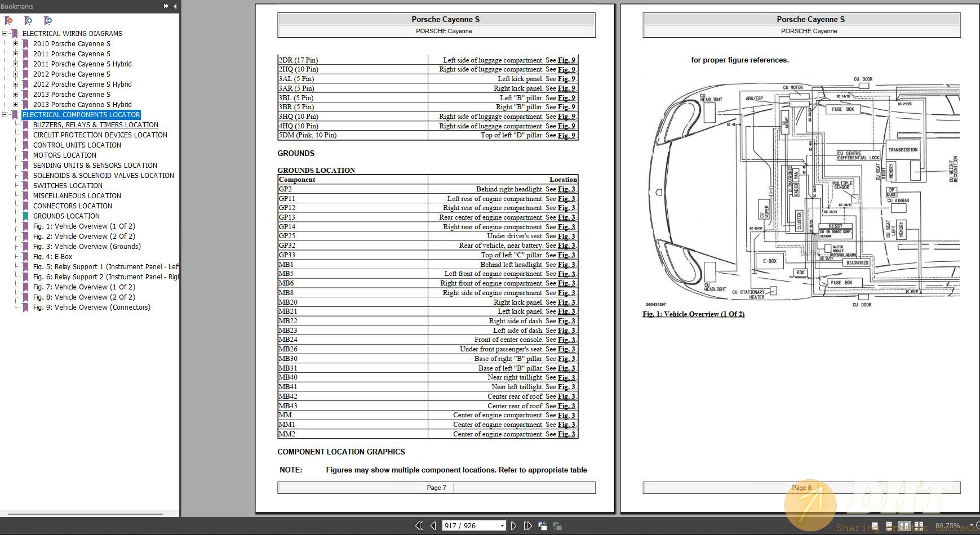Open the CONNECTORS LOCATION bookmark
This screenshot has width=980, height=535.
72,206
